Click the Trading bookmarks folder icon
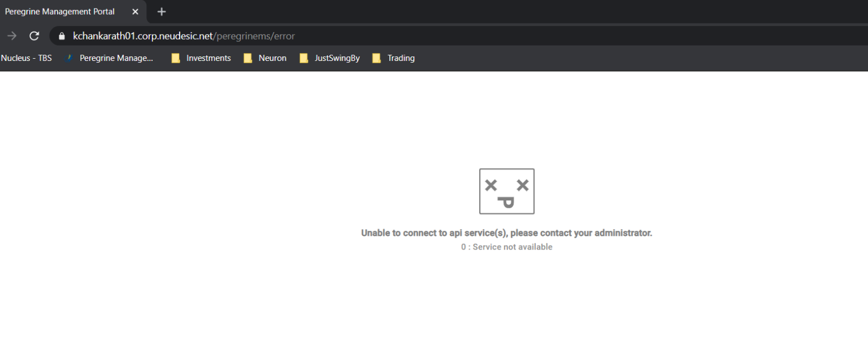 pos(376,58)
